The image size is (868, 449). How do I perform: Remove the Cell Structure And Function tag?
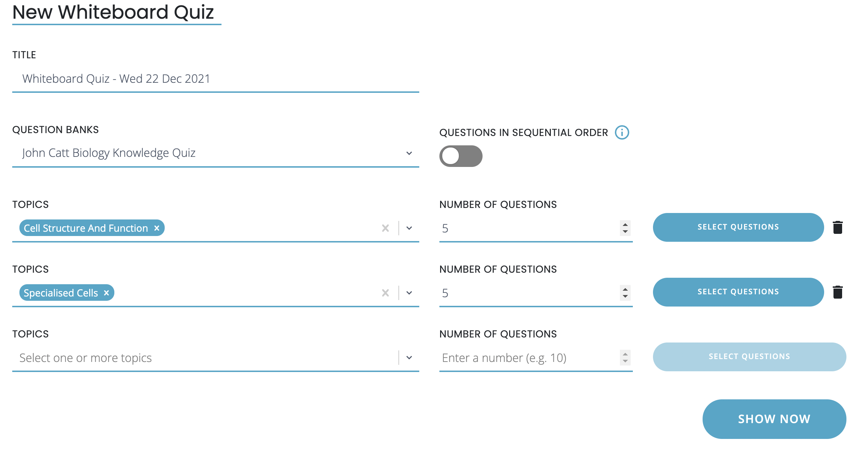coord(157,228)
